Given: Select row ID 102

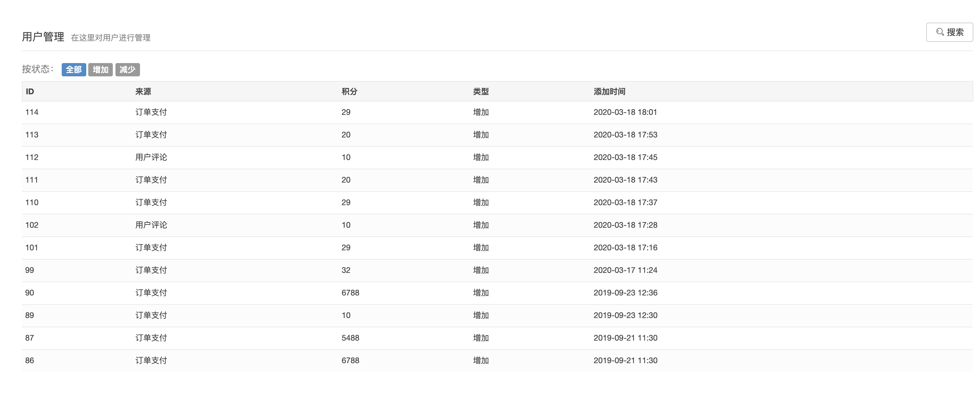Looking at the screenshot, I should [x=497, y=225].
